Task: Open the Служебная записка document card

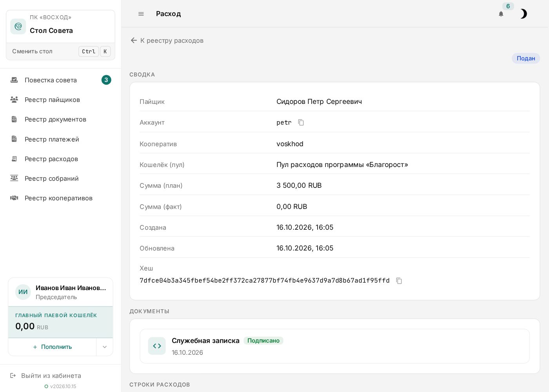Action: (x=335, y=346)
